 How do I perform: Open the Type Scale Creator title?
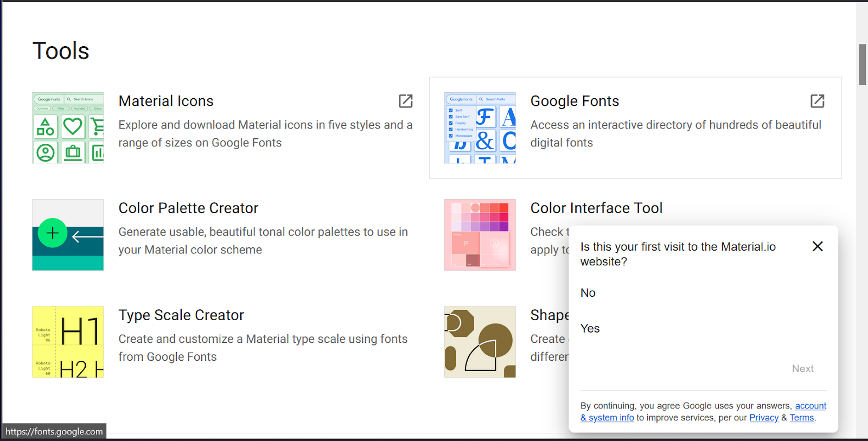coord(181,315)
